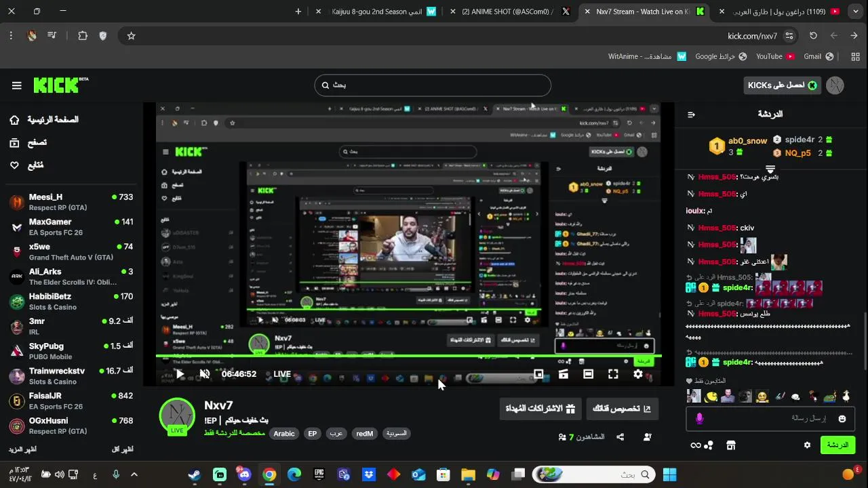This screenshot has width=868, height=488.
Task: Open player settings gear
Action: coord(638,374)
